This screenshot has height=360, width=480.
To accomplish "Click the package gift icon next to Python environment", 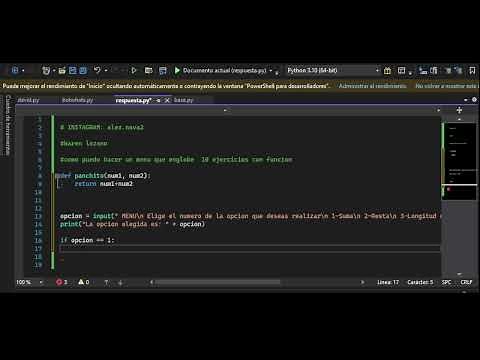I will pyautogui.click(x=387, y=71).
